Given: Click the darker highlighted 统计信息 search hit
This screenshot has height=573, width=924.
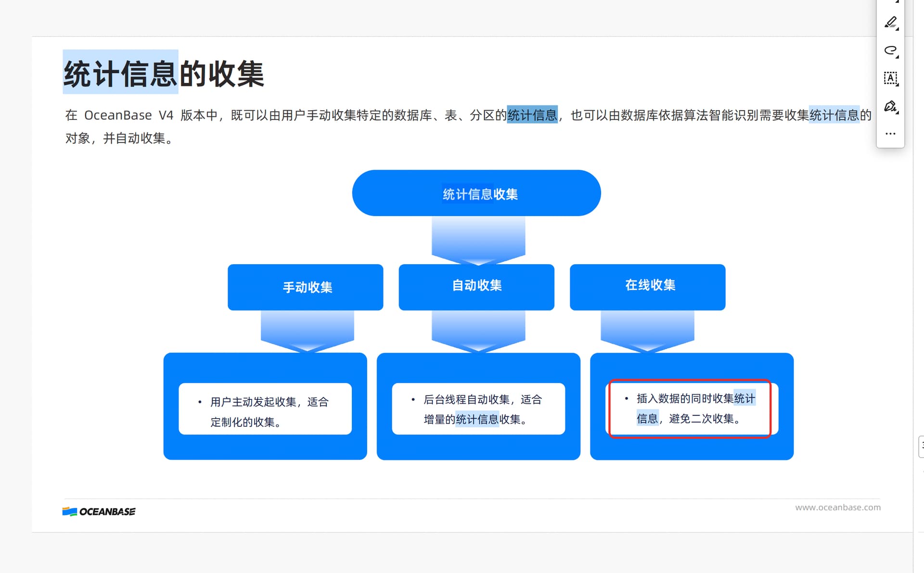Looking at the screenshot, I should click(532, 115).
